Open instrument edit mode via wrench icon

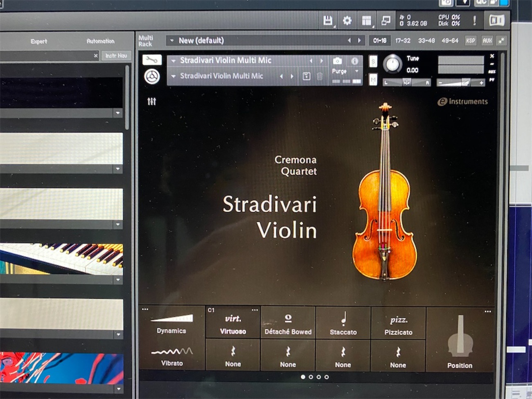click(x=151, y=60)
